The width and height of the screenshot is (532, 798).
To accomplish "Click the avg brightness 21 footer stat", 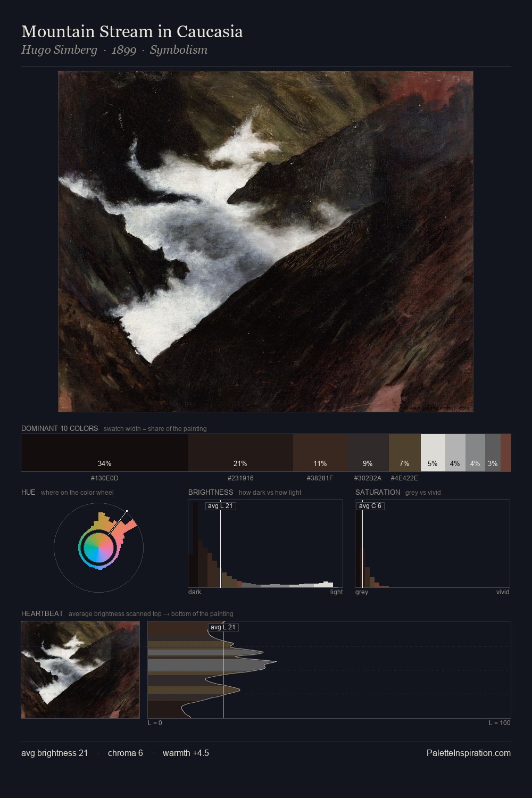I will coord(54,753).
